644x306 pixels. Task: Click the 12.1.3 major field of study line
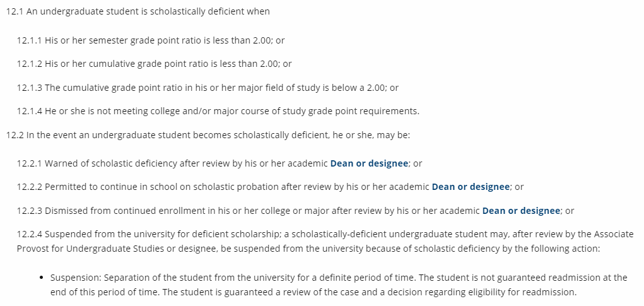(x=208, y=88)
